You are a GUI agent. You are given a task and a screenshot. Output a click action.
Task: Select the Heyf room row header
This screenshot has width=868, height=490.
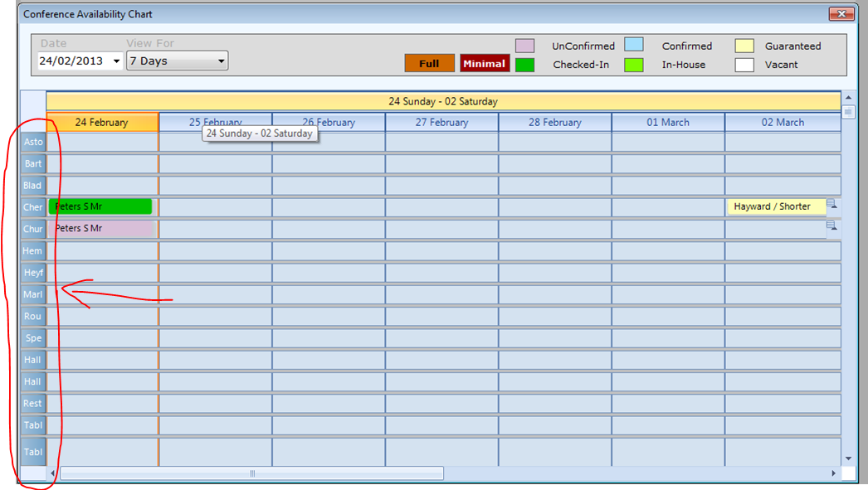[33, 273]
